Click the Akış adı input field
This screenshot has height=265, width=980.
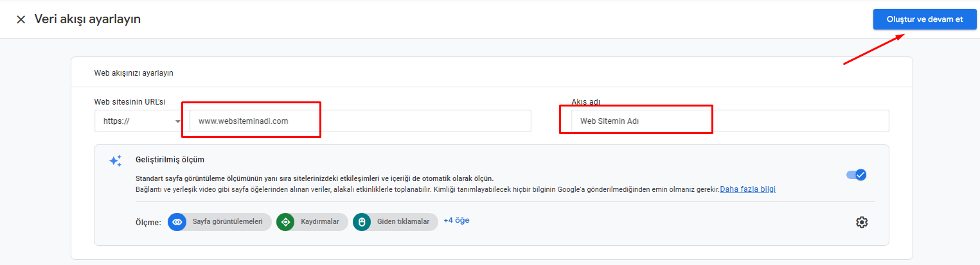point(729,121)
